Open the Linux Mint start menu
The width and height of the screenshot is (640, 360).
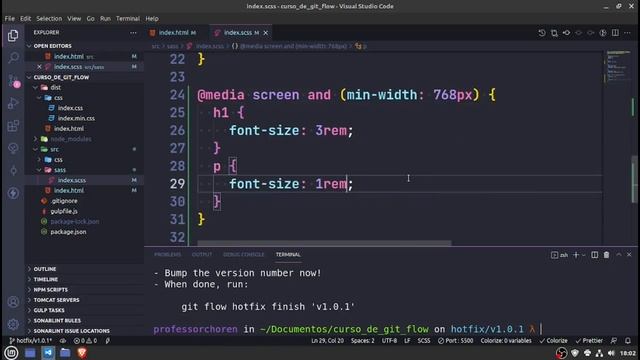coord(11,353)
